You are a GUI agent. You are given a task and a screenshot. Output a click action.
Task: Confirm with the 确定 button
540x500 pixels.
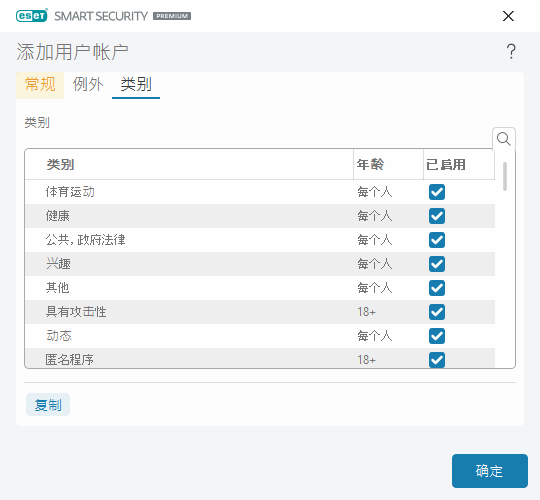490,471
